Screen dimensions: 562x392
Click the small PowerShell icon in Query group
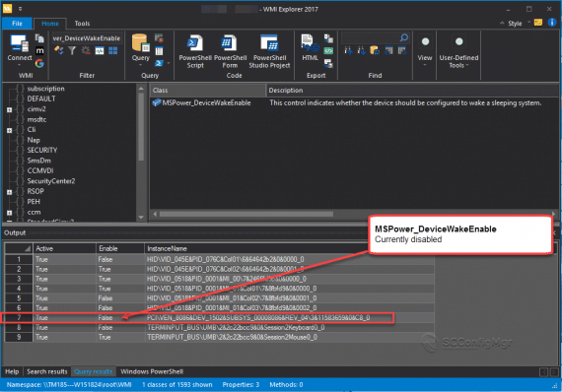pyautogui.click(x=159, y=63)
